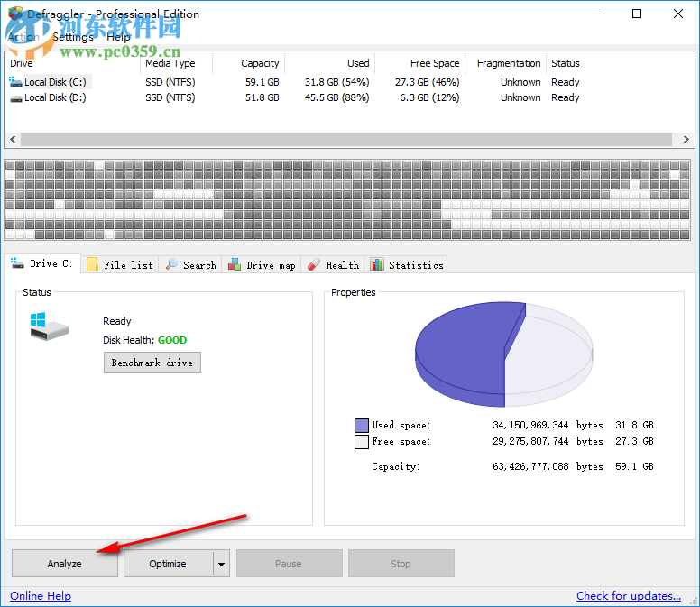Click the Check for updates link
This screenshot has width=700, height=607.
point(629,596)
